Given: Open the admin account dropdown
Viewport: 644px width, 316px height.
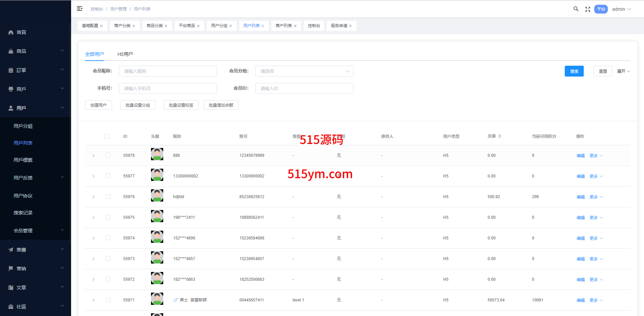Looking at the screenshot, I should click(x=621, y=9).
